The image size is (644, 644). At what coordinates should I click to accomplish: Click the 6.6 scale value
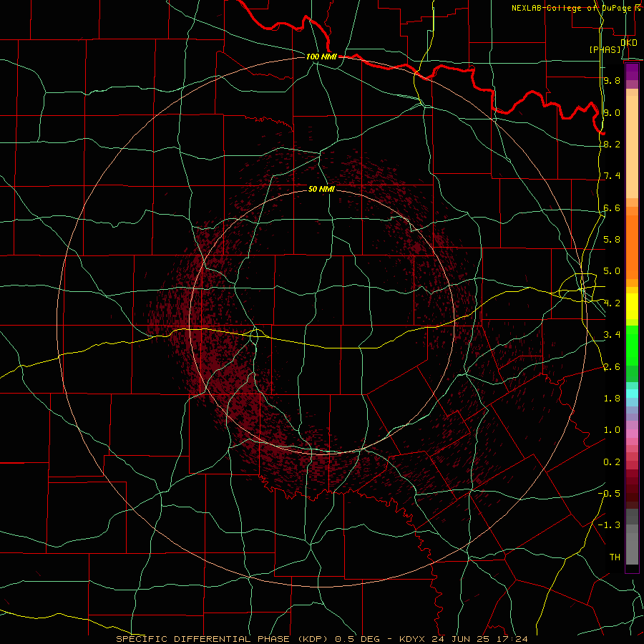pos(612,208)
